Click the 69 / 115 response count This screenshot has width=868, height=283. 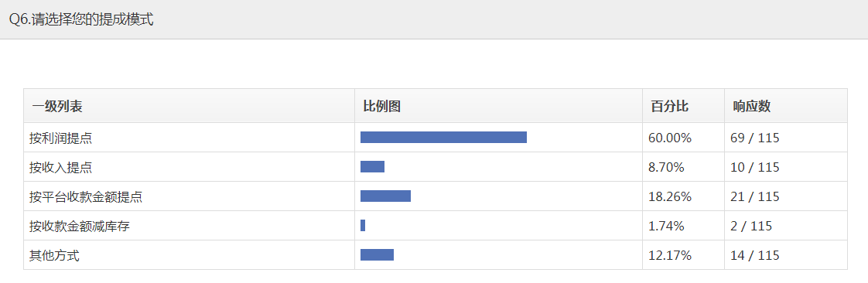click(755, 138)
